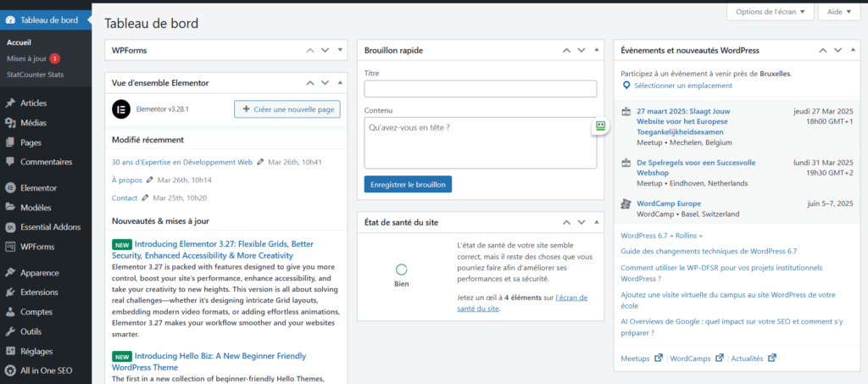Click the Outils wrench icon
The width and height of the screenshot is (868, 384).
[x=10, y=331]
